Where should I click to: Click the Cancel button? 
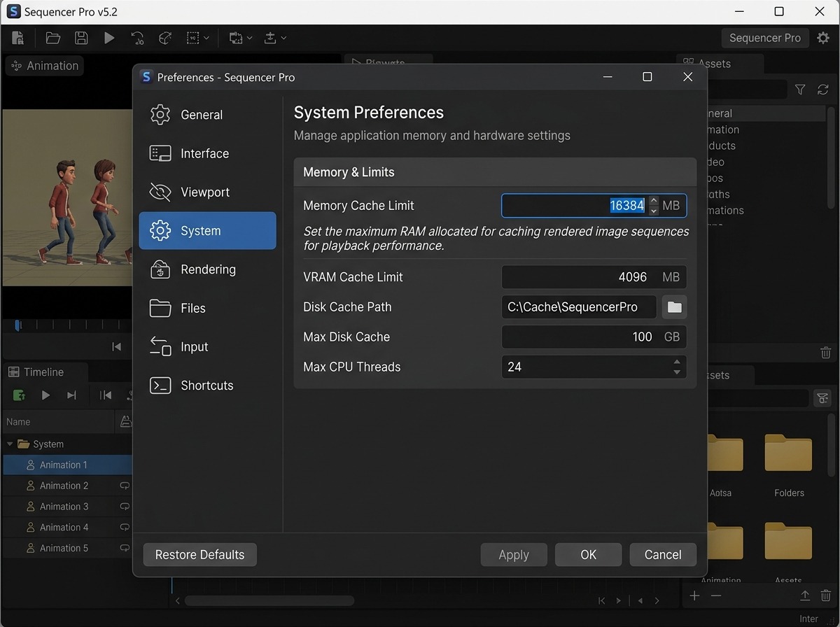tap(663, 555)
